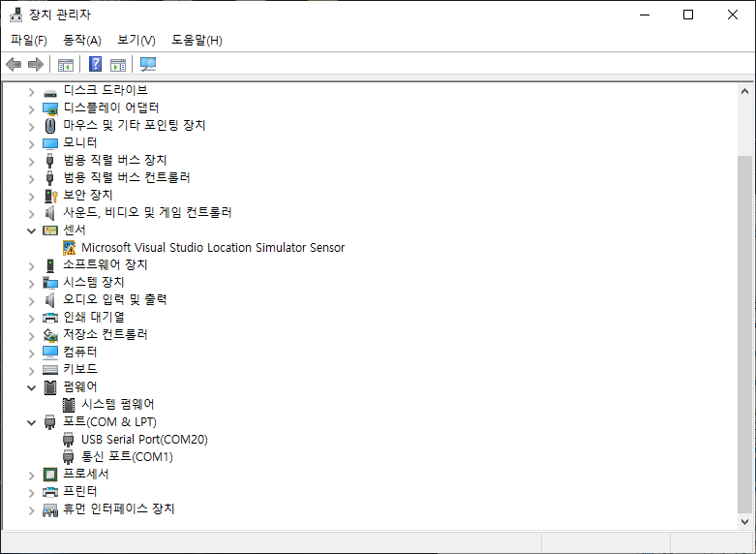The height and width of the screenshot is (554, 756).
Task: Click the USB icon for 범용 직렬 버스 장치
Action: point(49,161)
